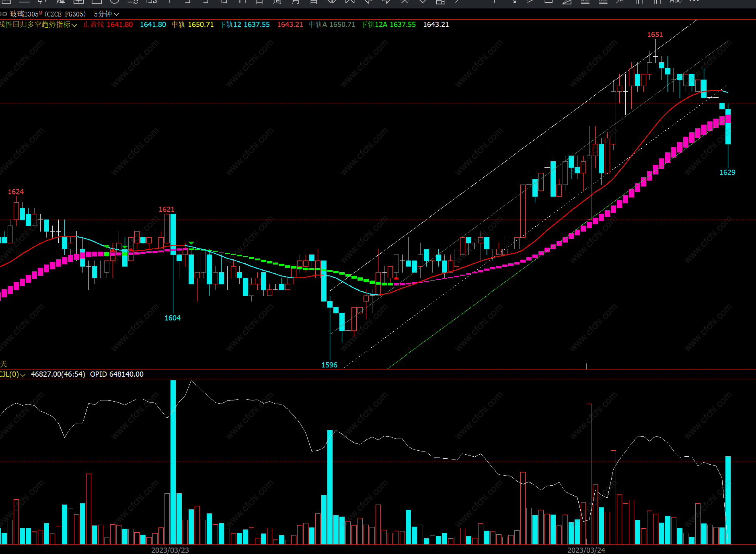
Task: Click the green down-triangle signal near 1621 peak
Action: (191, 243)
